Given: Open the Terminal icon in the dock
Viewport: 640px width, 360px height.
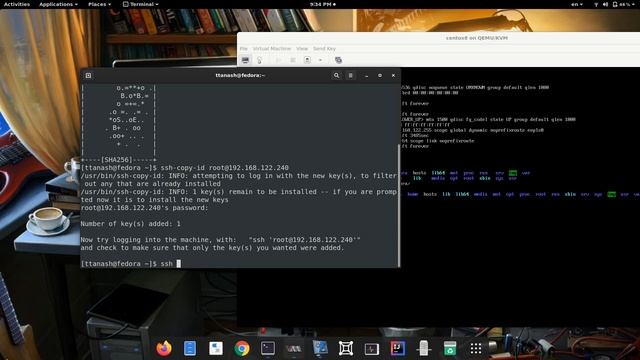Looking at the screenshot, I should (268, 348).
